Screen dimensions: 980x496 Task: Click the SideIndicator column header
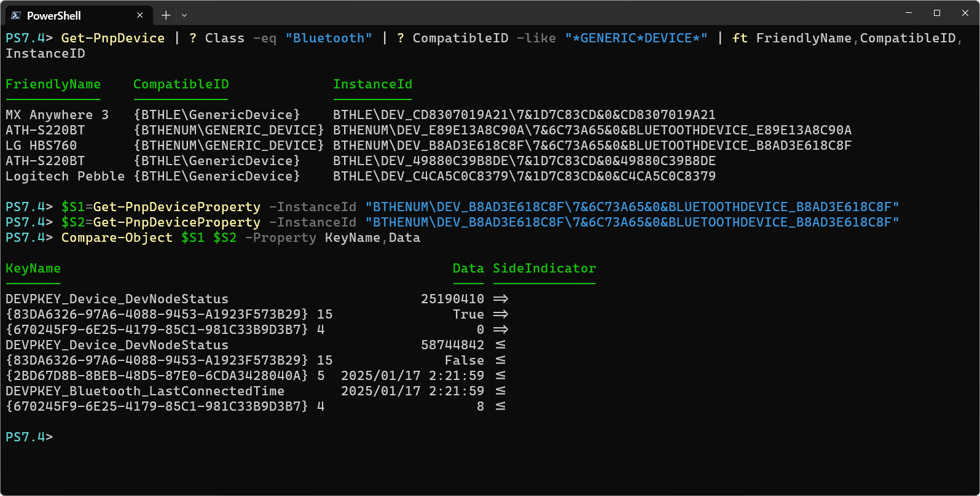(544, 268)
